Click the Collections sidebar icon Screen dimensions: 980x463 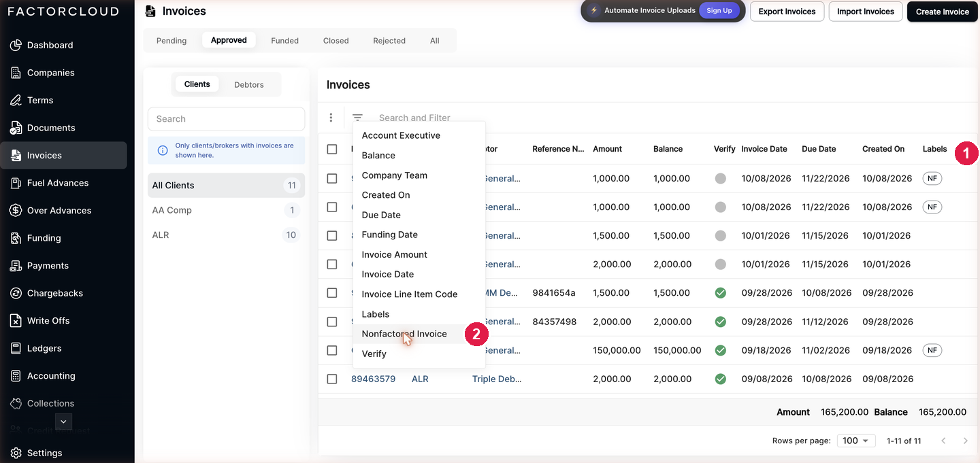tap(16, 403)
